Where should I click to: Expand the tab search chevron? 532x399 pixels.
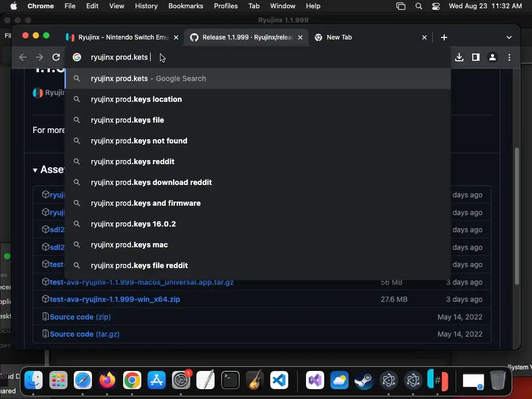point(509,37)
